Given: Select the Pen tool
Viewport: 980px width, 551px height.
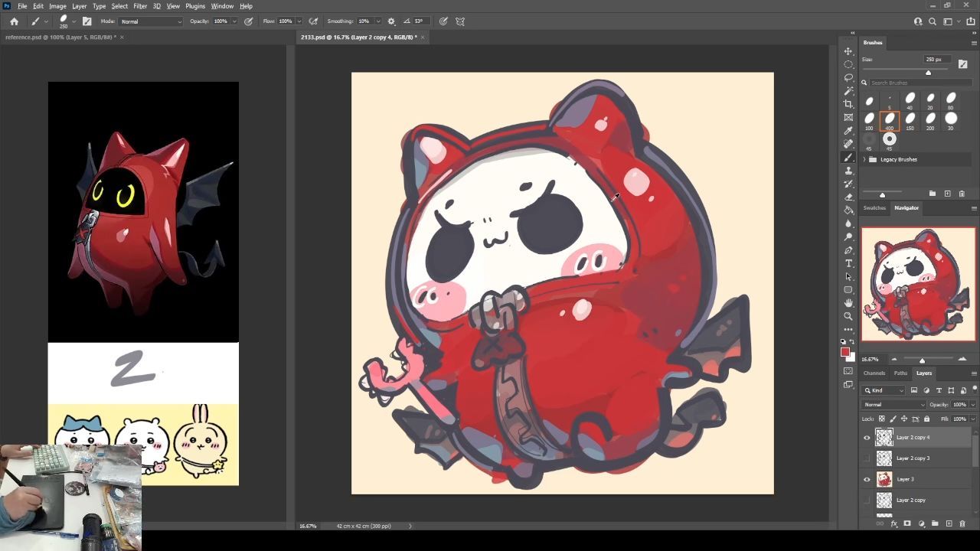Looking at the screenshot, I should tap(848, 250).
